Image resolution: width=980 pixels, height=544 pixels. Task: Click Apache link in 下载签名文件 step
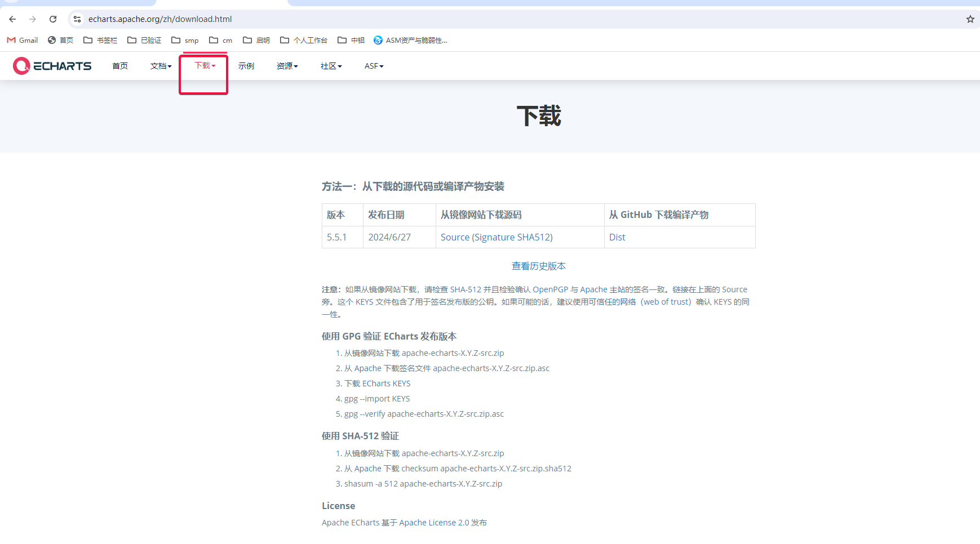(368, 368)
